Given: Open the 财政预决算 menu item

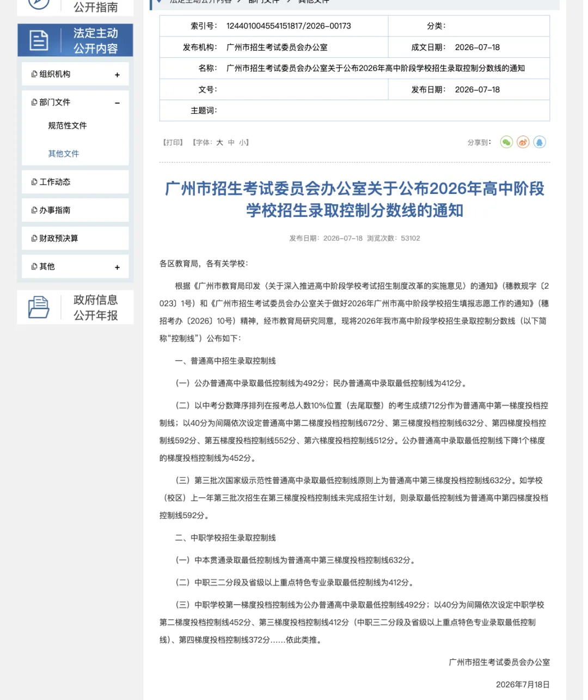Looking at the screenshot, I should pyautogui.click(x=75, y=239).
